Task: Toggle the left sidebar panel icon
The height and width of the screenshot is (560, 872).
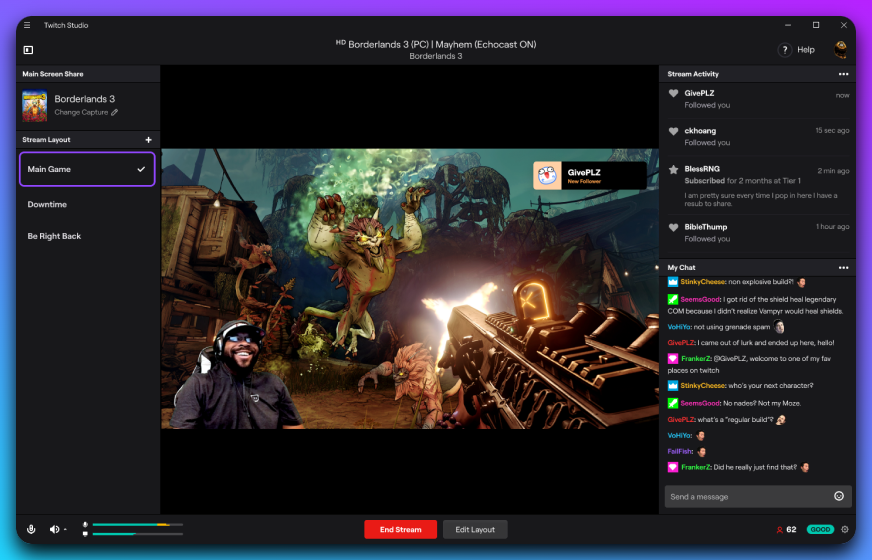Action: [28, 50]
